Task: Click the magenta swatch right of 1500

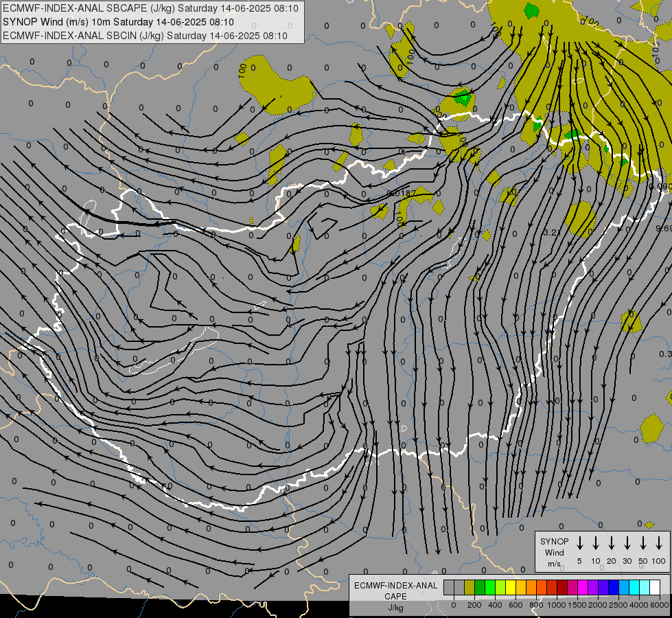Action: coord(583,587)
